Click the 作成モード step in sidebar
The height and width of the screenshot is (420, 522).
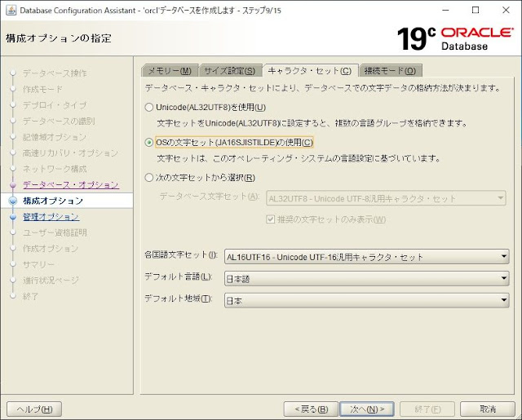[42, 89]
